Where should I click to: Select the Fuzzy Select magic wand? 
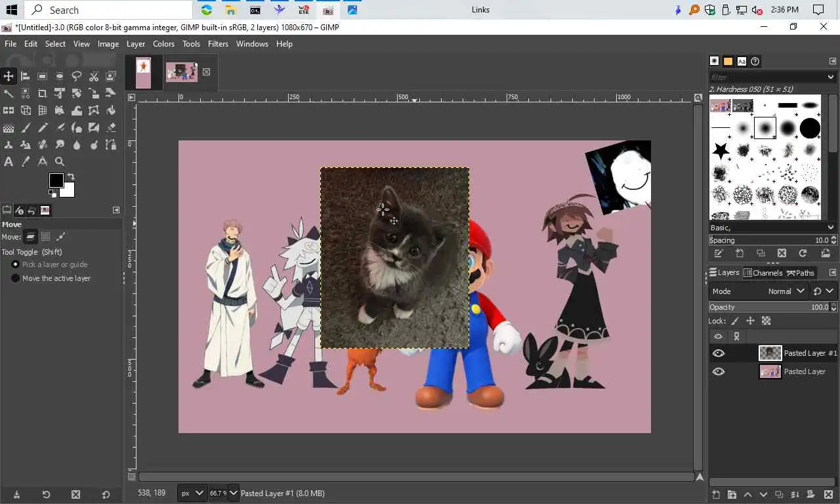[x=9, y=93]
